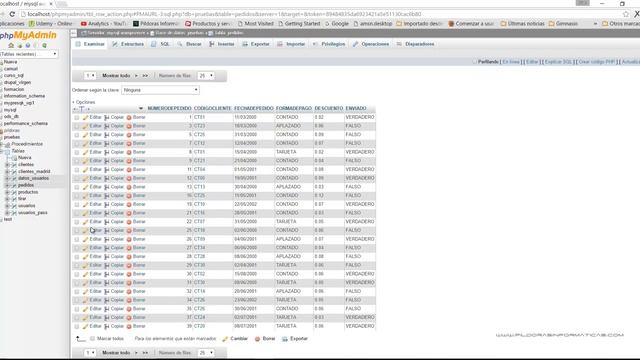Toggle the Perfilando checkbox
This screenshot has height=360, width=640.
(x=474, y=62)
